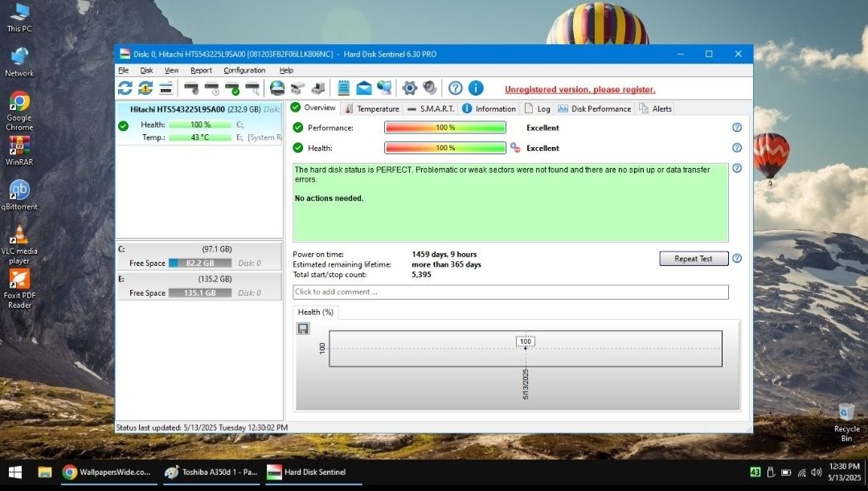
Task: Open the VLC media player desktop shortcut
Action: point(19,244)
